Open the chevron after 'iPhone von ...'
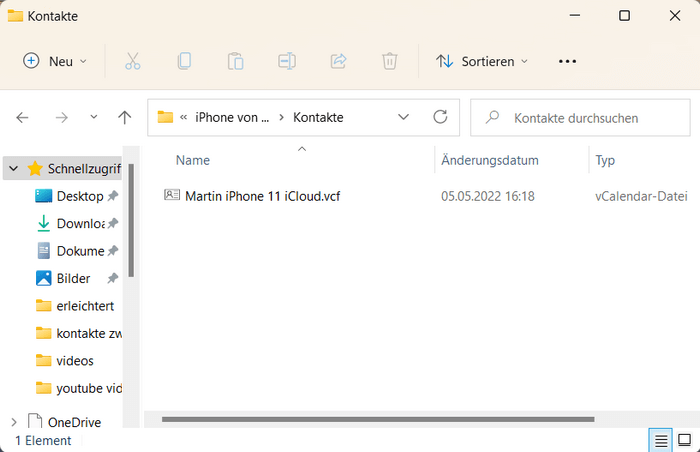This screenshot has height=452, width=700. click(281, 117)
